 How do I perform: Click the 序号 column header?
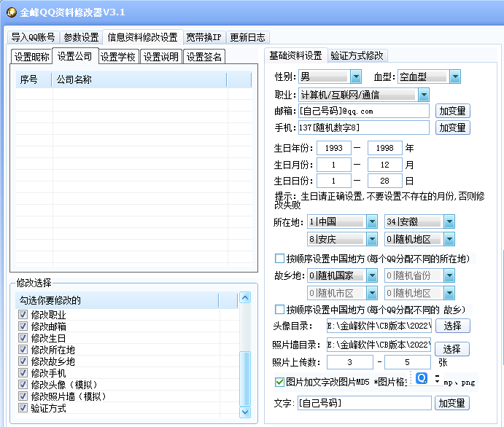[34, 79]
